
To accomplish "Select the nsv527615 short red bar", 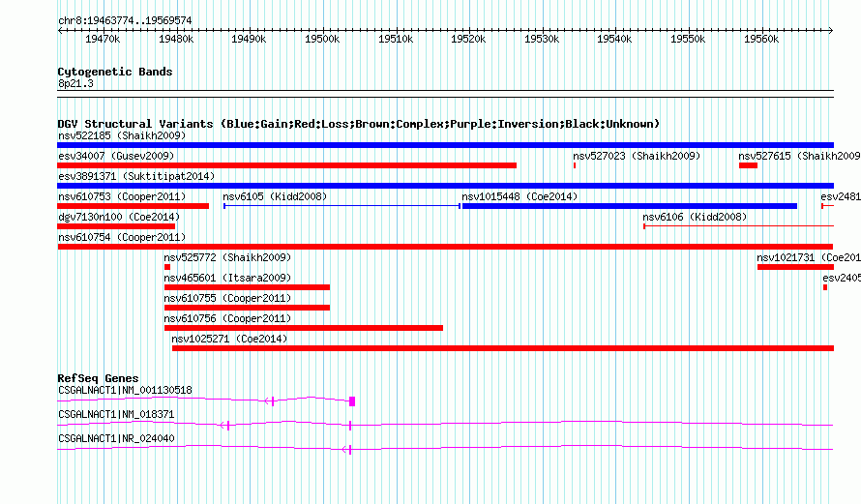I will coord(749,165).
